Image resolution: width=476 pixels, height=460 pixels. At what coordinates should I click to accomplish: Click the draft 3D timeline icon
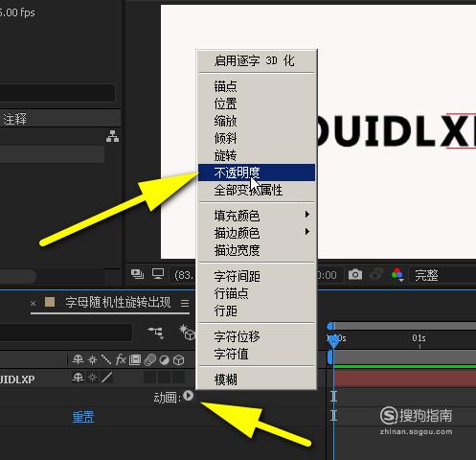187,333
